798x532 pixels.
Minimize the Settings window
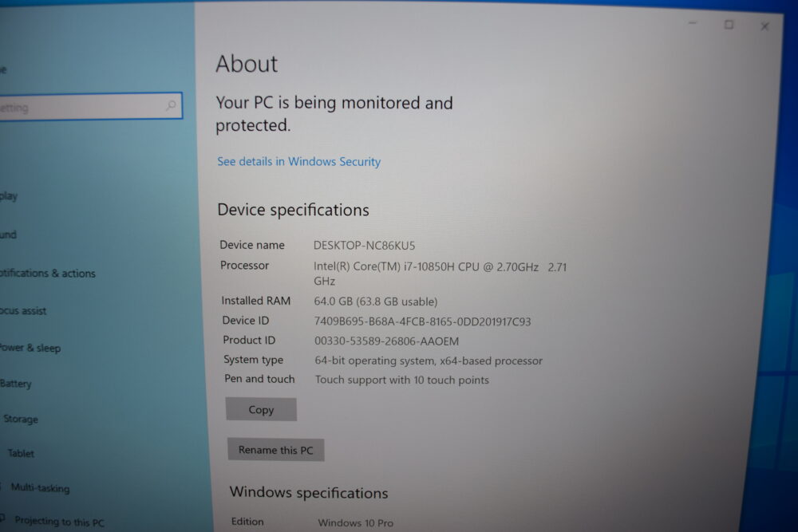pyautogui.click(x=693, y=23)
